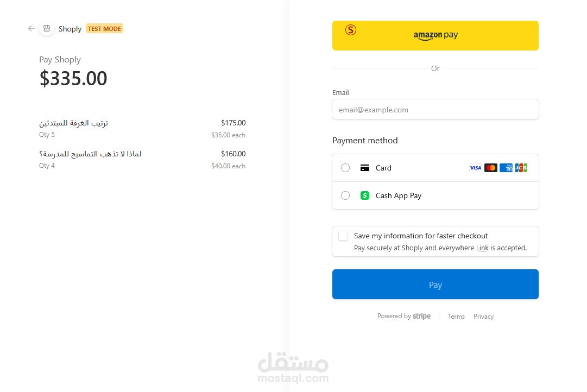
Task: Open the Privacy link
Action: click(483, 317)
